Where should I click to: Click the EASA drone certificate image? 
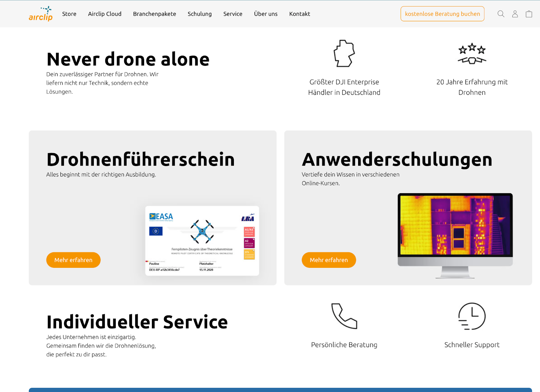point(202,241)
